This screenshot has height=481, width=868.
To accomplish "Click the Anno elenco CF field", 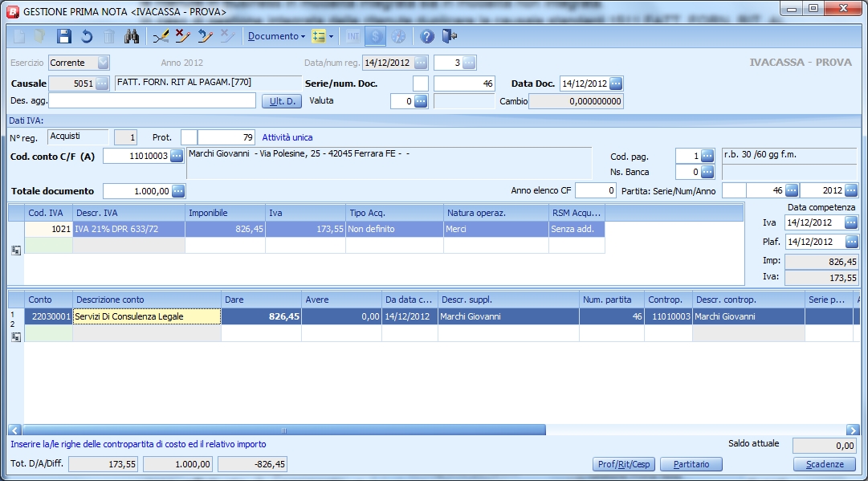I will [596, 190].
